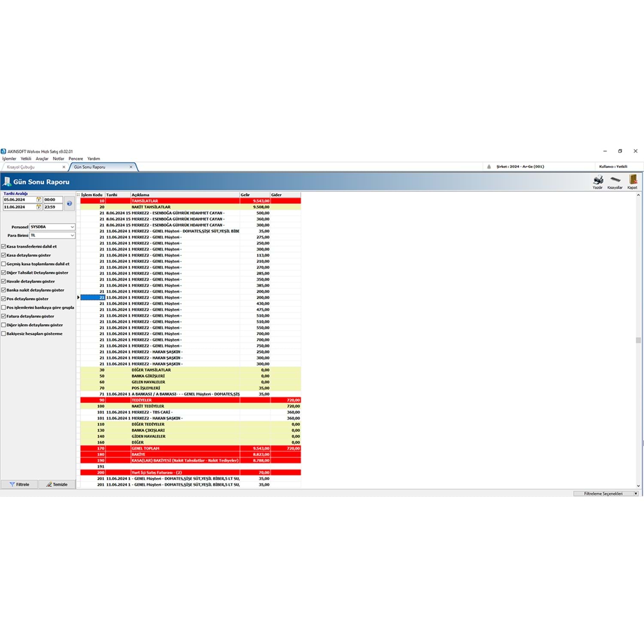Select the GELEN HAVALELER row

[x=191, y=382]
